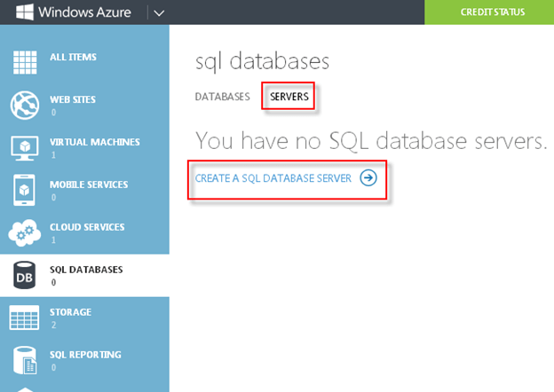Go to the Storage sidebar label
The image size is (554, 392).
click(70, 312)
